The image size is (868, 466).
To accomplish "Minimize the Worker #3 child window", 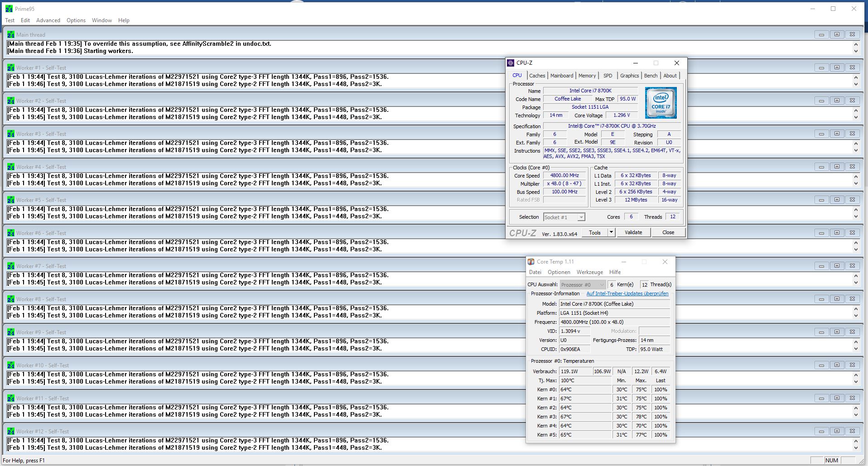I will click(x=821, y=134).
